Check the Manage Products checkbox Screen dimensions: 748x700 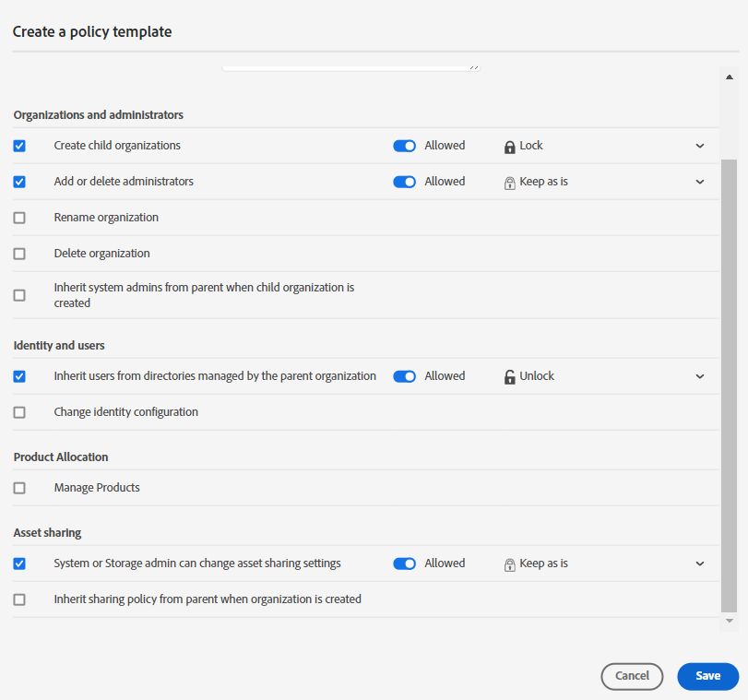pyautogui.click(x=18, y=487)
